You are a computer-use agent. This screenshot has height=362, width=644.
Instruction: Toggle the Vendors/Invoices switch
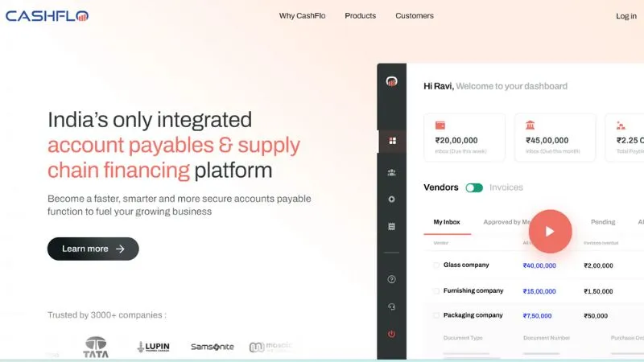pos(474,187)
